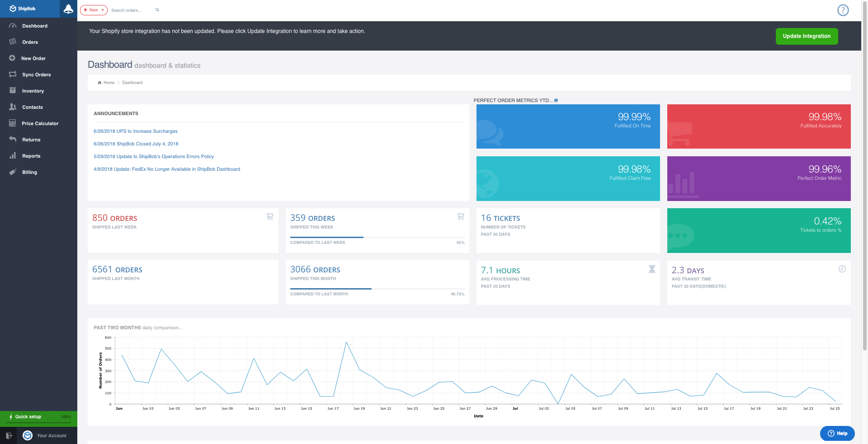
Task: Click the ShipBob logo
Action: [23, 9]
